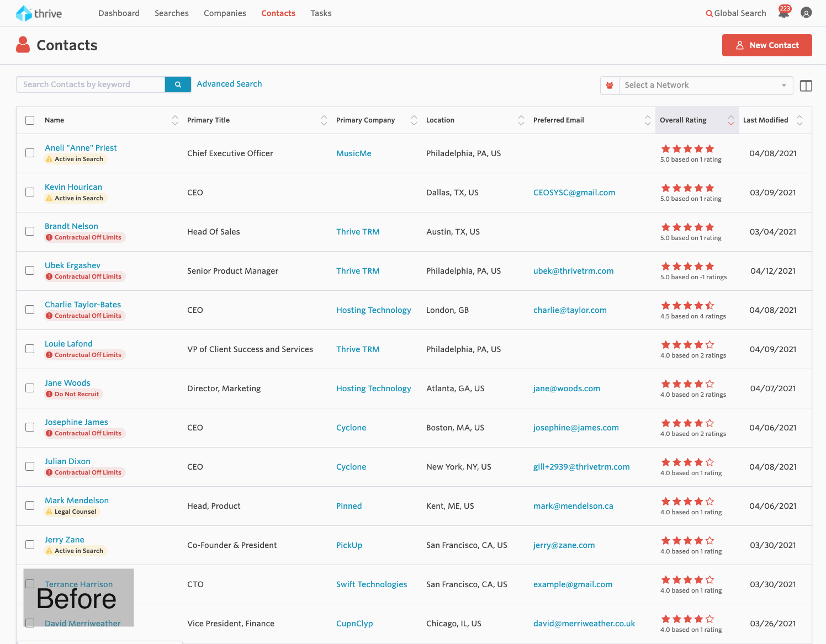This screenshot has height=644, width=826.
Task: Click the title Co-Founder & President
Action: [232, 545]
